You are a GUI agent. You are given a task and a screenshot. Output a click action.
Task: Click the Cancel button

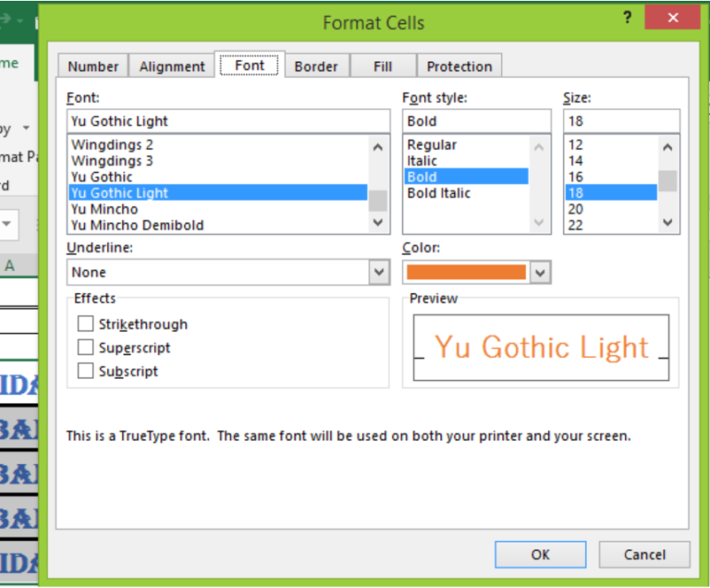click(644, 555)
